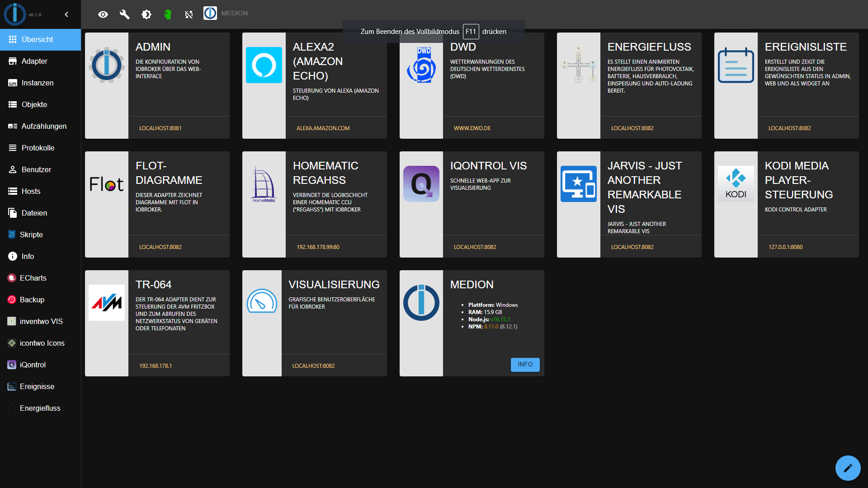The image size is (868, 488).
Task: Click the Hosts storage icon
Action: pos(13,191)
